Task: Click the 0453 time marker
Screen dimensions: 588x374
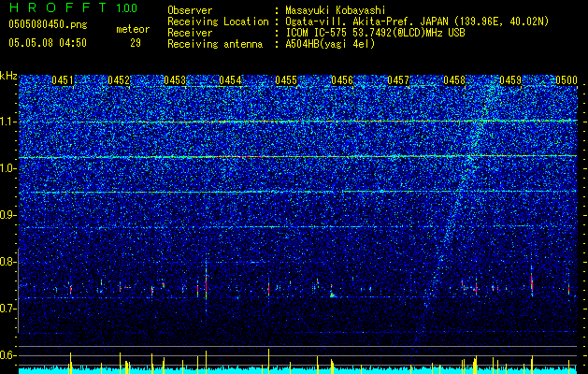Action: tap(175, 80)
